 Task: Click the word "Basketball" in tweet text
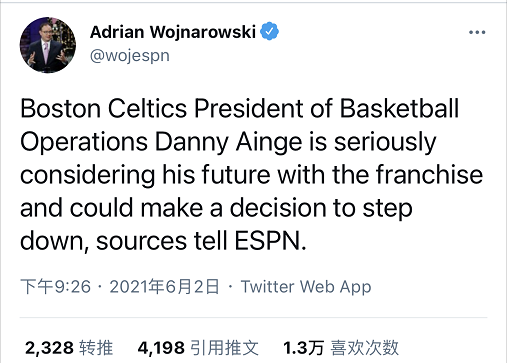[x=399, y=108]
